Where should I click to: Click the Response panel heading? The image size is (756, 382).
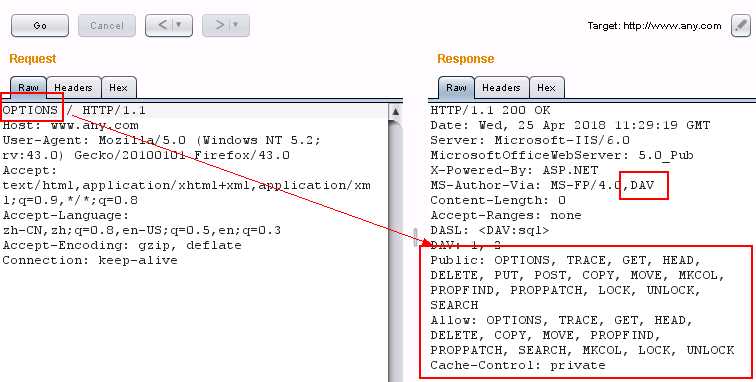[465, 59]
